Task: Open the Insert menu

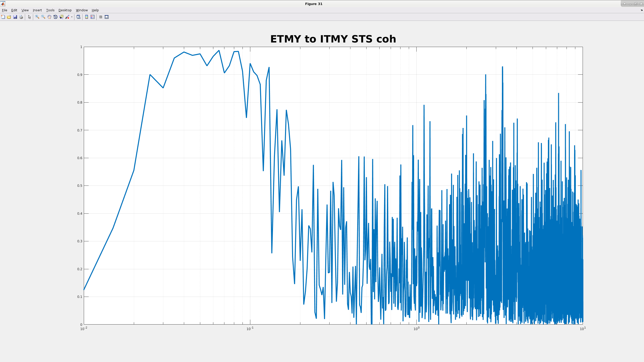Action: tap(37, 10)
